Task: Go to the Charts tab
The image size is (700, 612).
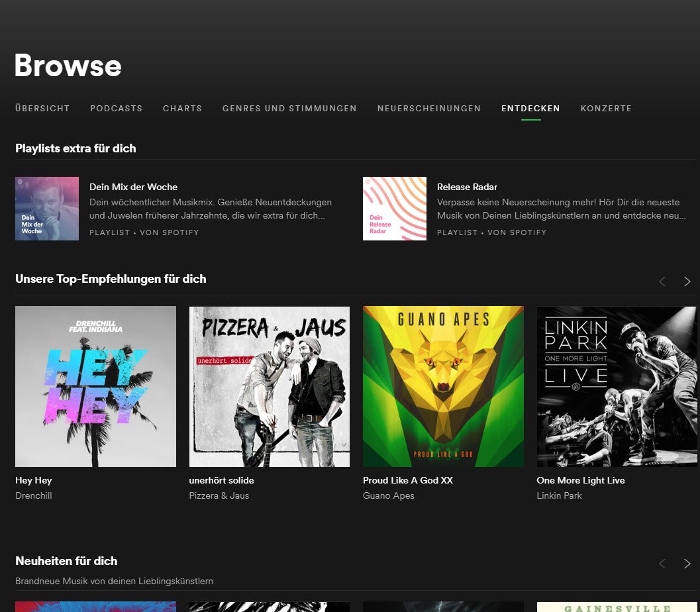Action: click(x=182, y=108)
